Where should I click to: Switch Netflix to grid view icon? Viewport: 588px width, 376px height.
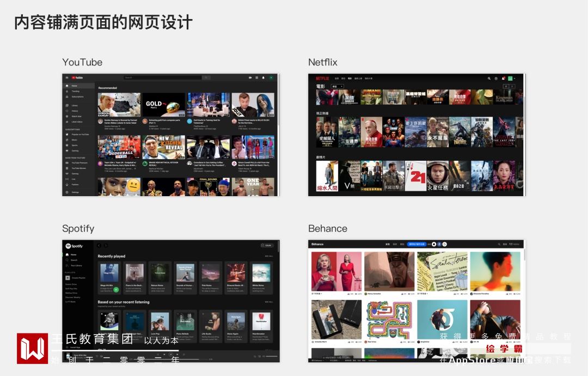(x=512, y=86)
